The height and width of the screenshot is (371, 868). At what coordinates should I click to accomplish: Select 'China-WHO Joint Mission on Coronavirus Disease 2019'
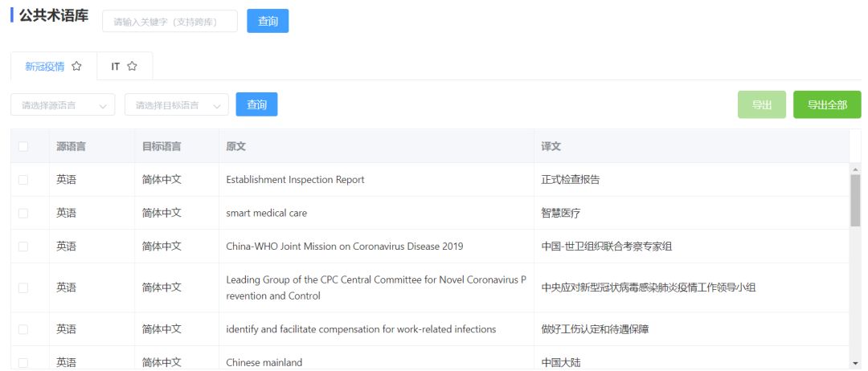click(344, 247)
